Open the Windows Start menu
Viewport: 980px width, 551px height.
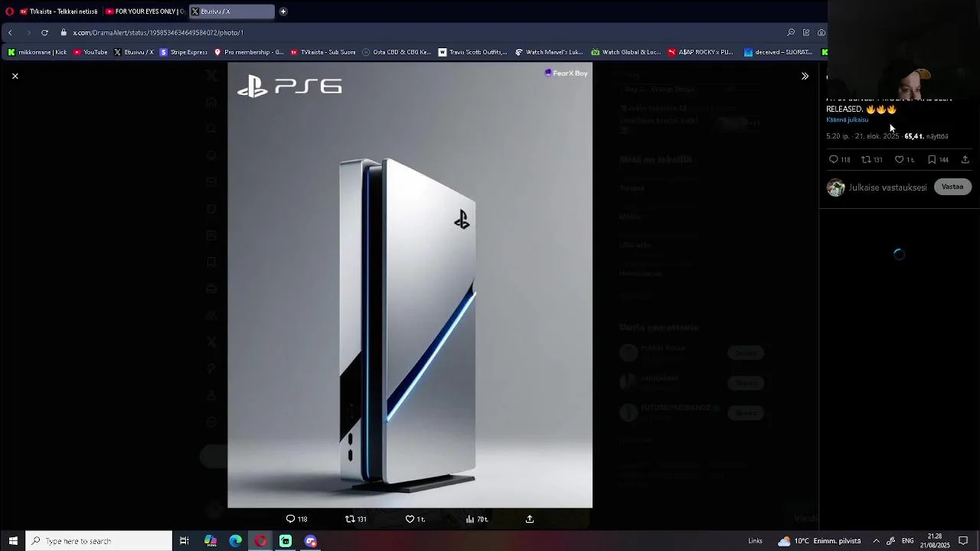click(x=13, y=541)
